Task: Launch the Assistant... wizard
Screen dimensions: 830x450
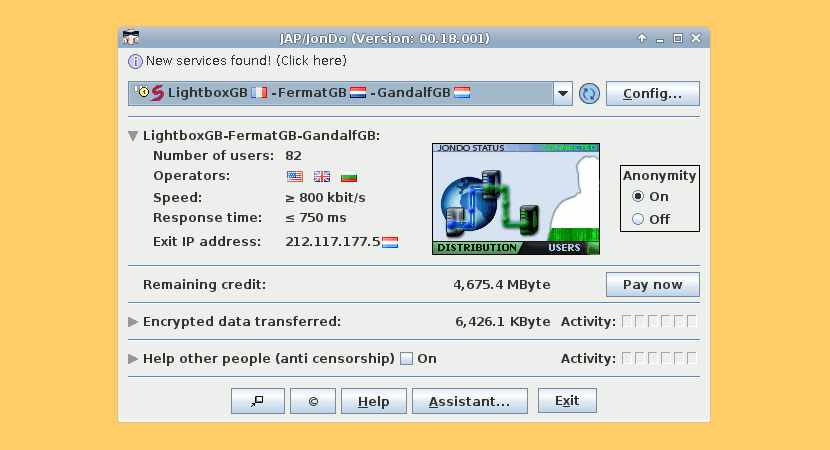Action: tap(470, 401)
